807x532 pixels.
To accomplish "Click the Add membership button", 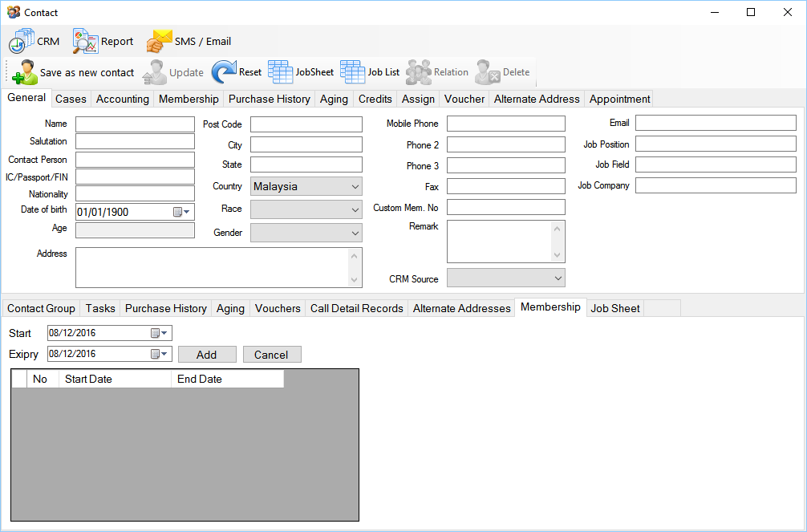I will pos(207,355).
